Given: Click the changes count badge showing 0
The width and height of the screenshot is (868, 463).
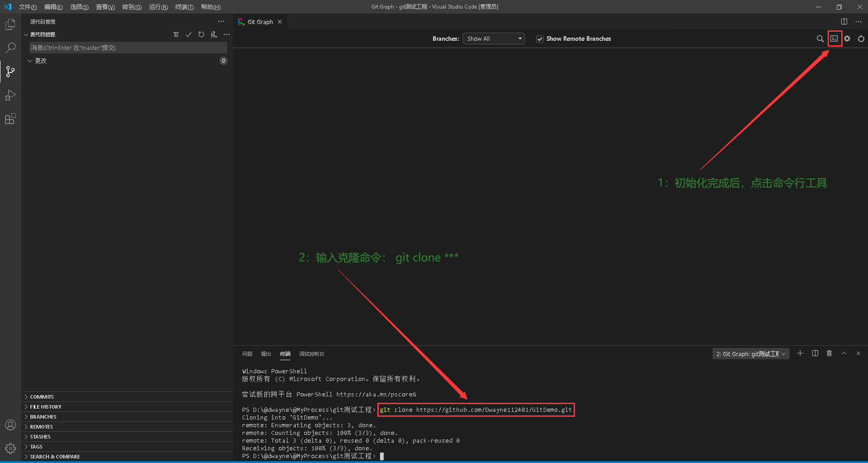Looking at the screenshot, I should 223,61.
